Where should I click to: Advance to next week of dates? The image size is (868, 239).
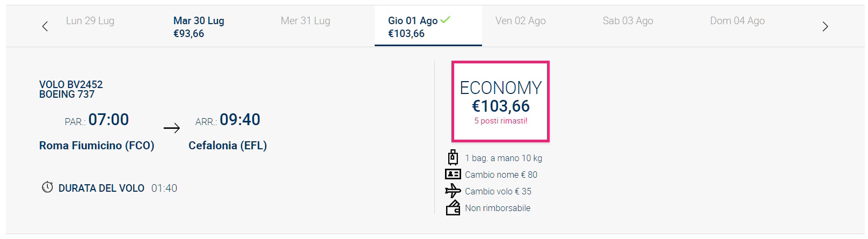[825, 26]
